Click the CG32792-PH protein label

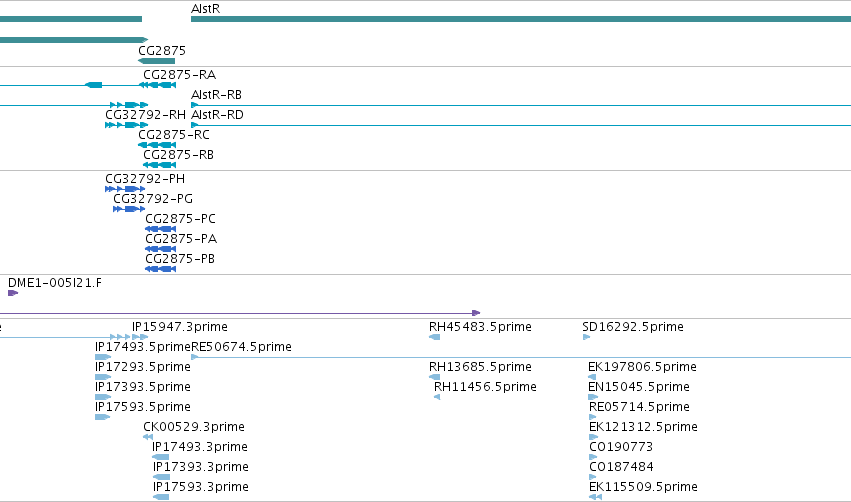145,179
